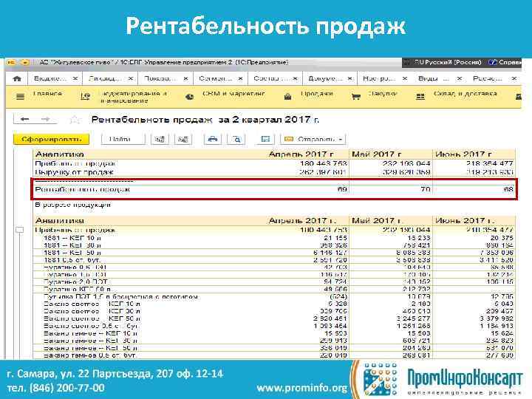Click the CRM and marketing pie icon

(190, 97)
